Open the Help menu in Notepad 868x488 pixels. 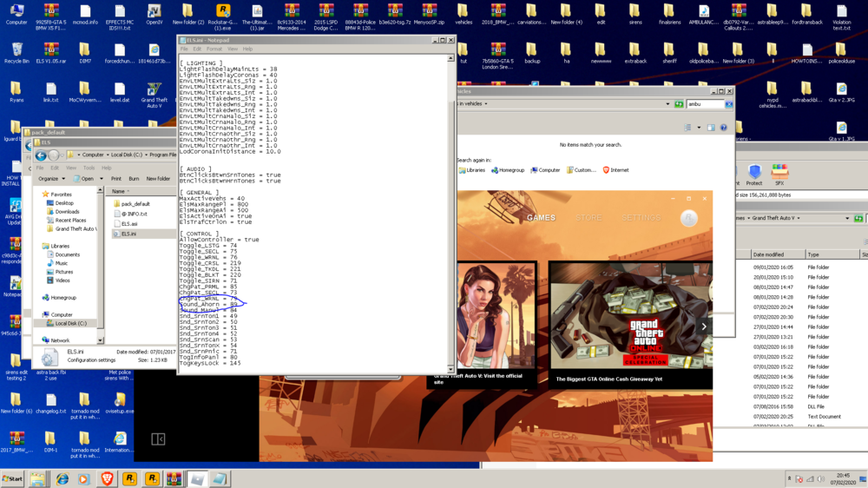coord(247,49)
